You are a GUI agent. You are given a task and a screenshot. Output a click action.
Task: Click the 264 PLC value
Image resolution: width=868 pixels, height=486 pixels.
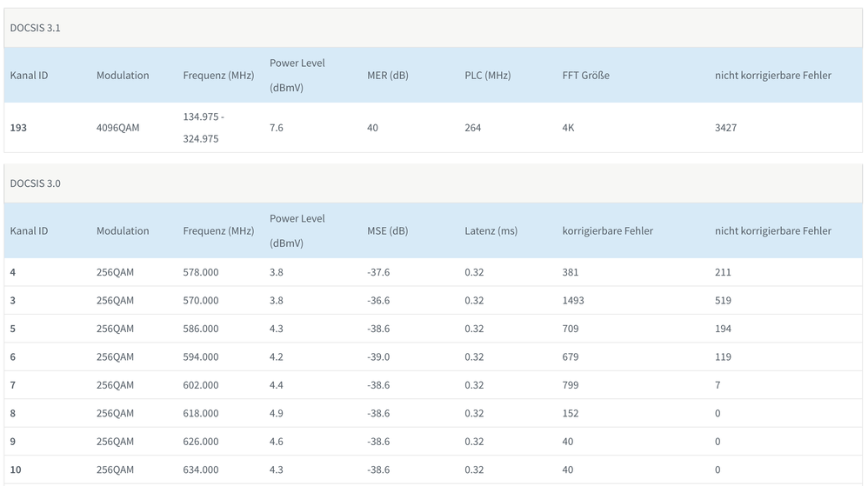(472, 128)
